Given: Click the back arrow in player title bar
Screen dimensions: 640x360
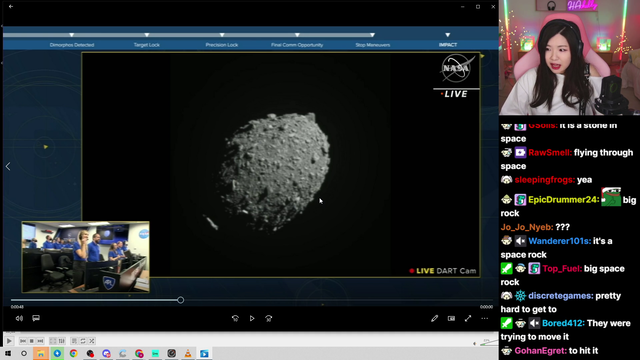Looking at the screenshot, I should [x=11, y=7].
